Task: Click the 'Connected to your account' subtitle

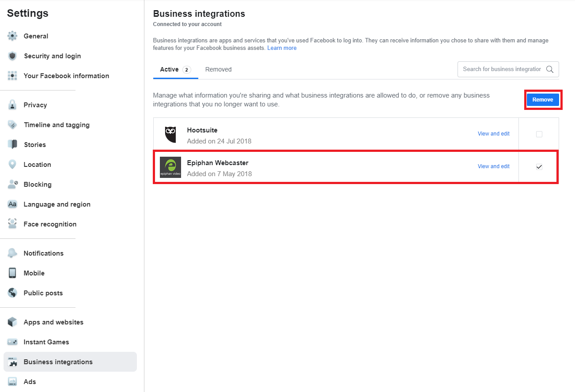Action: [x=187, y=24]
